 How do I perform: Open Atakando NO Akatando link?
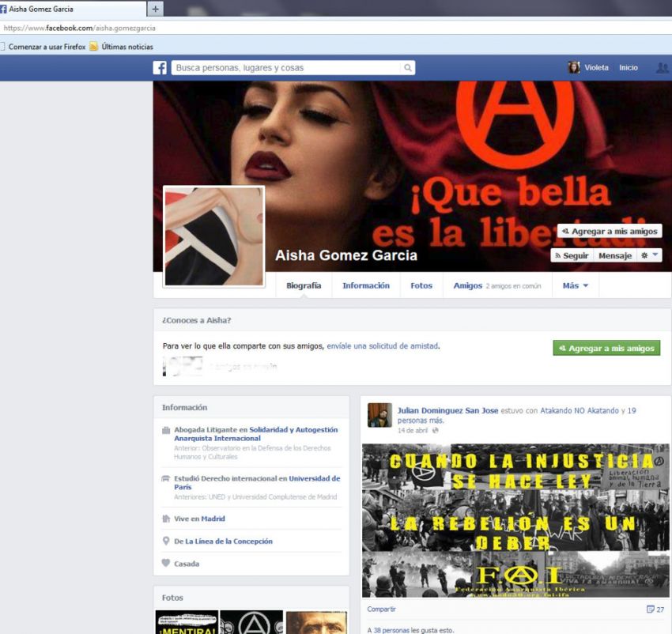point(579,410)
